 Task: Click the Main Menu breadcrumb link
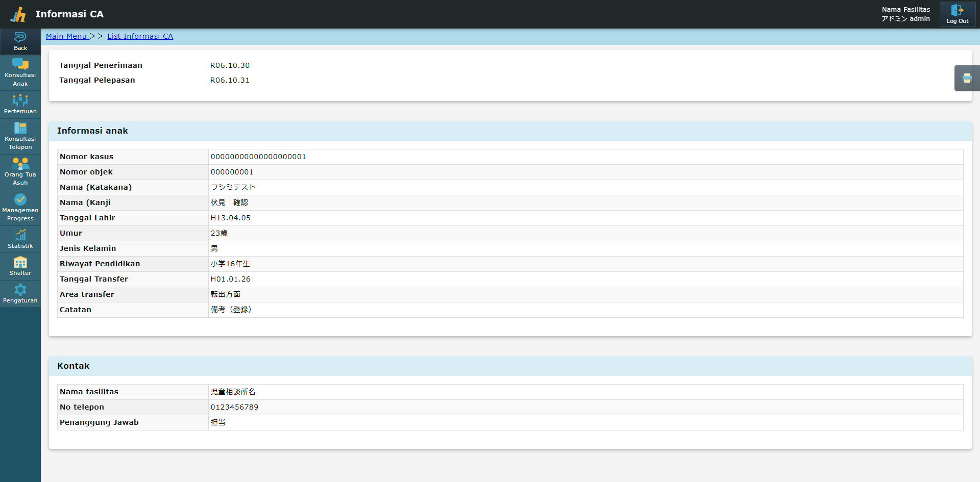pos(66,36)
